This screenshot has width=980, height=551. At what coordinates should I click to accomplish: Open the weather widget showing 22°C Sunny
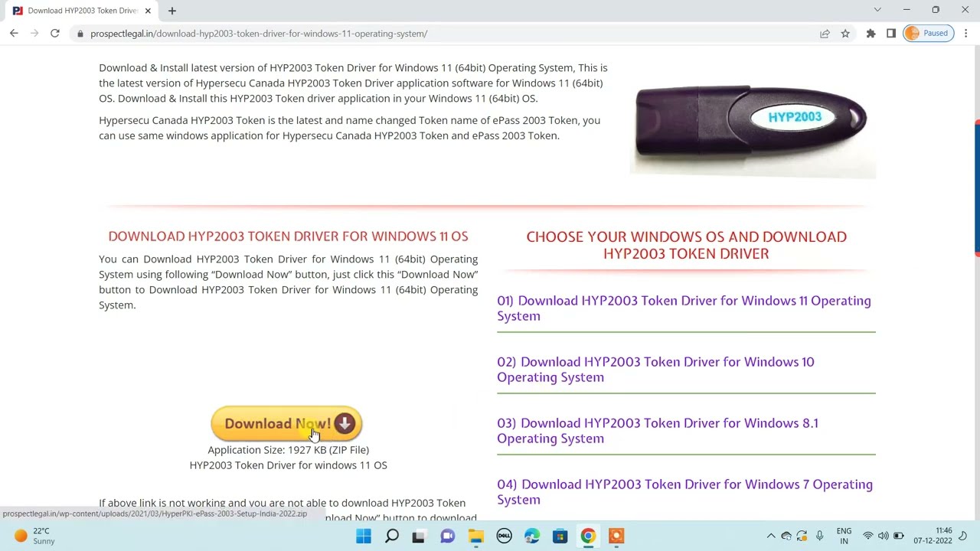34,536
